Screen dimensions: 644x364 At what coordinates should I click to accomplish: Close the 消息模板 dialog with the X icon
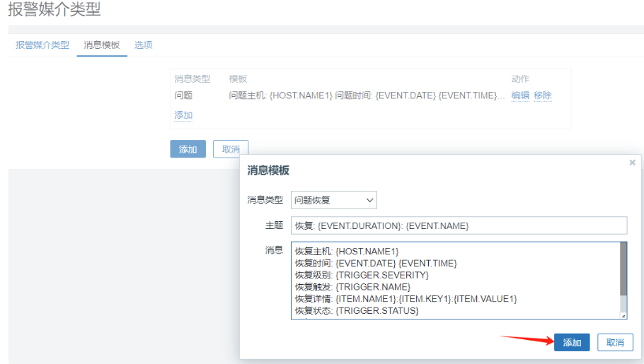coord(632,163)
